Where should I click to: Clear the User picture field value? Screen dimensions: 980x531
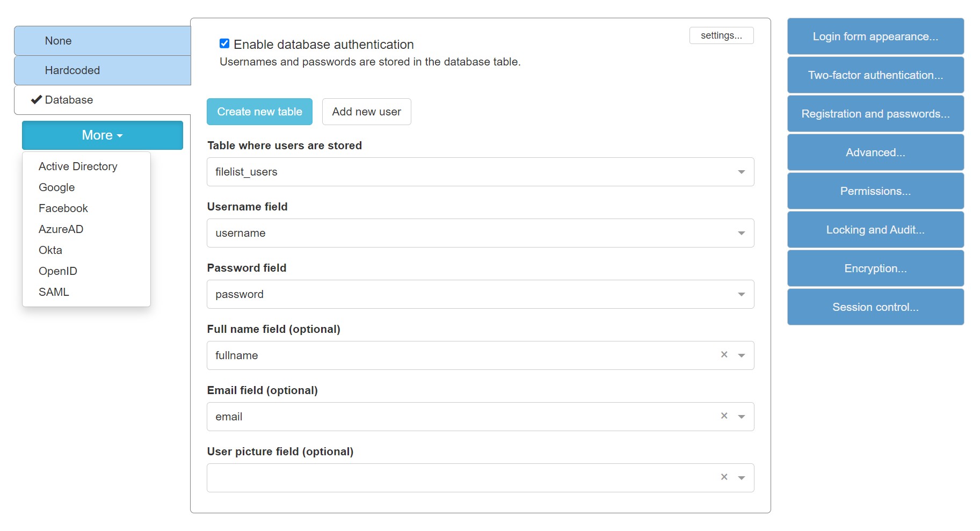point(724,477)
